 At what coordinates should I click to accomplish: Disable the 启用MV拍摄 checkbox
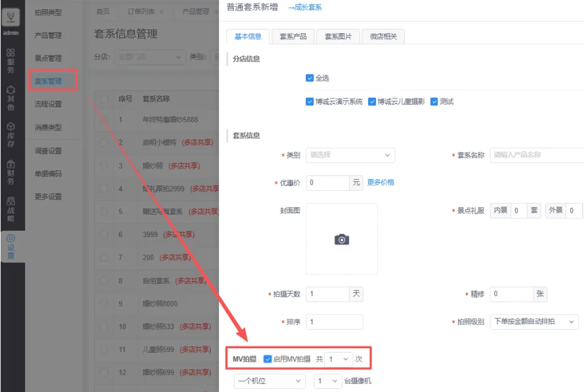coord(268,359)
